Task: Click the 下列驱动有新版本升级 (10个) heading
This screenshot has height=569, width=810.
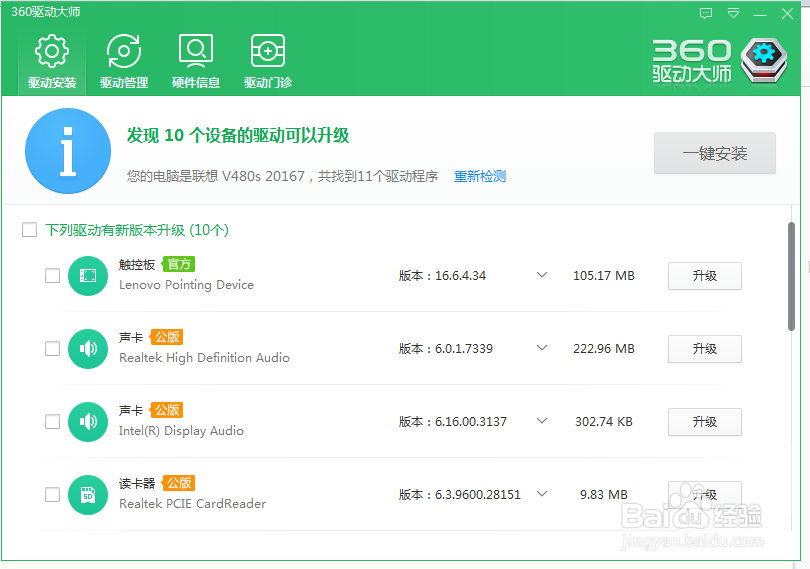Action: 137,230
